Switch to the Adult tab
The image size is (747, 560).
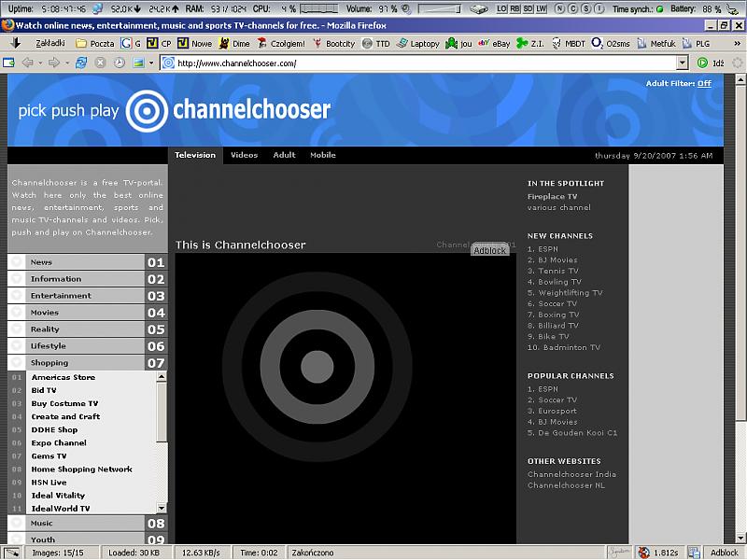click(x=284, y=155)
